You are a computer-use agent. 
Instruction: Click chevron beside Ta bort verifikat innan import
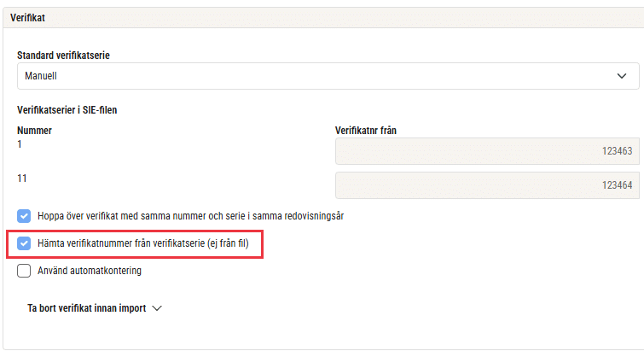[157, 308]
